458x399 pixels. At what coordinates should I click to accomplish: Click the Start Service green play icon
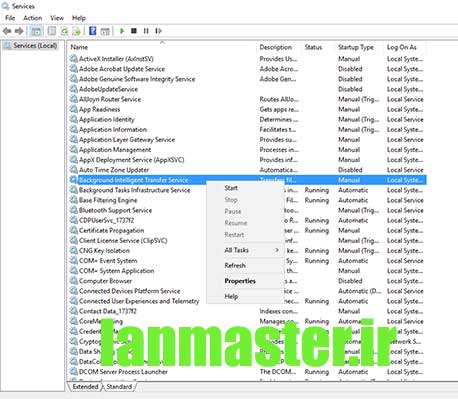tap(122, 31)
